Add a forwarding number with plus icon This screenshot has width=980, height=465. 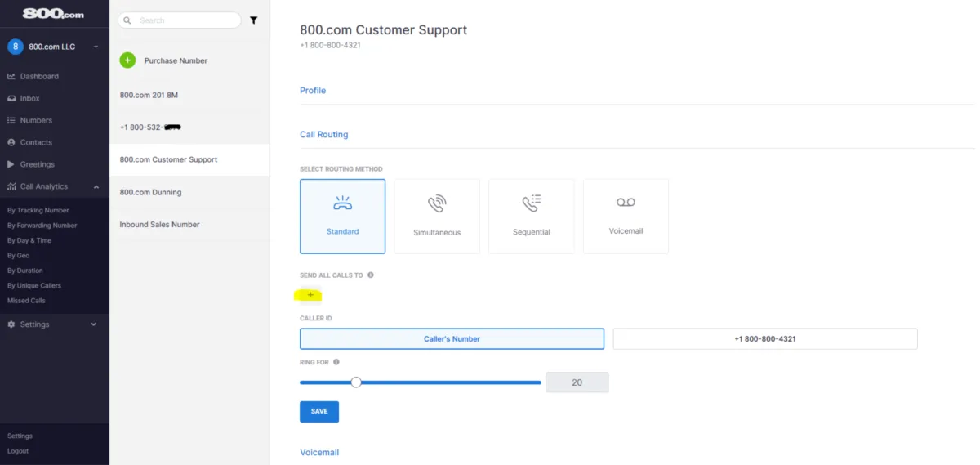coord(310,295)
